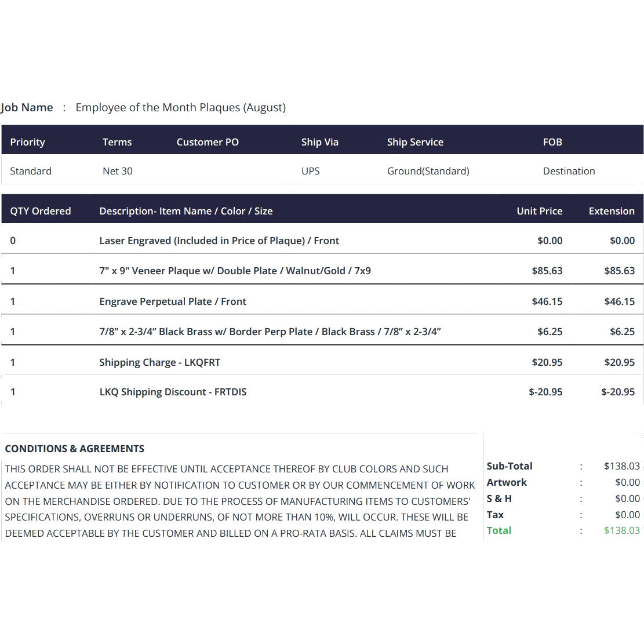Click the Customer PO column header
This screenshot has width=644, height=644.
208,142
